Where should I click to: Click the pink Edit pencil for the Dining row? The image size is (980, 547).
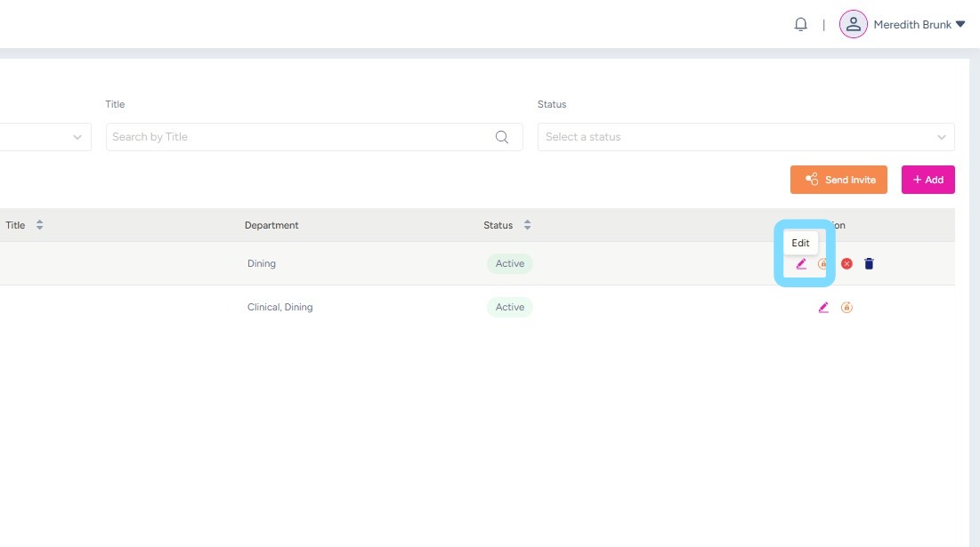click(x=801, y=264)
